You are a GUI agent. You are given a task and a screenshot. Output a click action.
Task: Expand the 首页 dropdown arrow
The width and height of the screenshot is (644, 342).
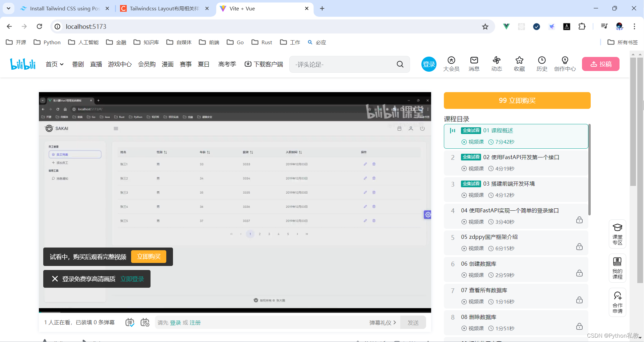tap(62, 64)
